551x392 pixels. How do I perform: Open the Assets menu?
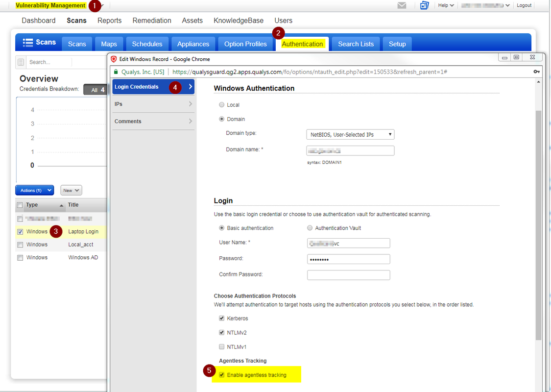coord(192,21)
